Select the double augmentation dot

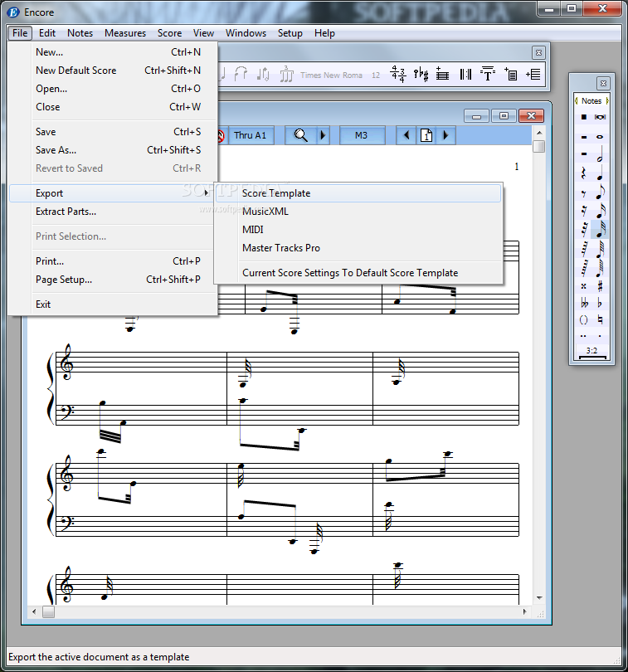point(583,336)
